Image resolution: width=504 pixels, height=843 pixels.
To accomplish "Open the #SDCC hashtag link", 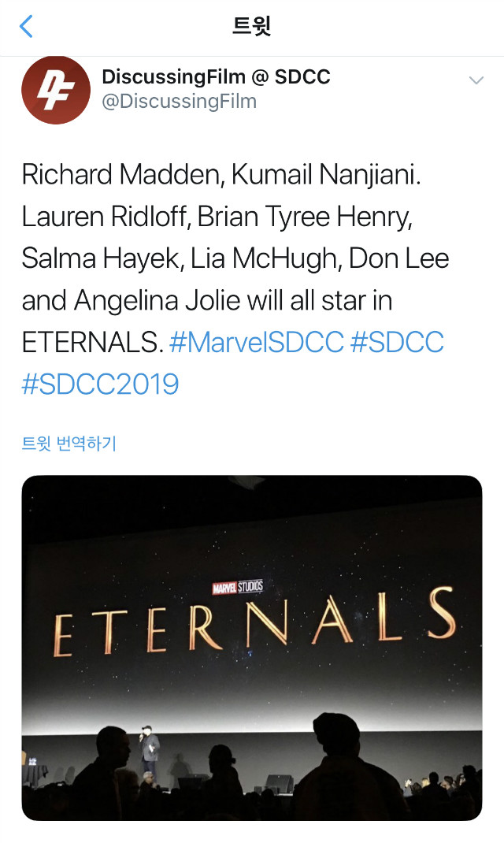I will (397, 342).
